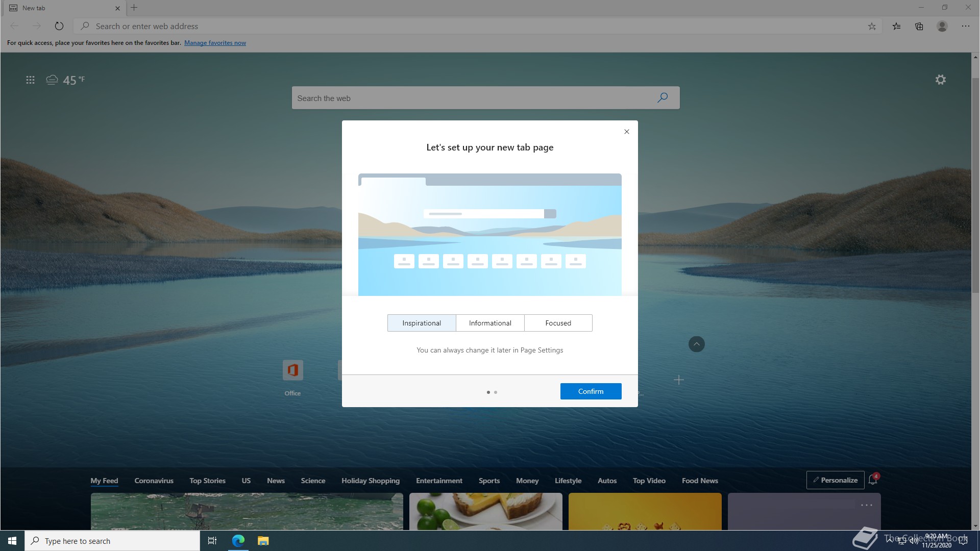The height and width of the screenshot is (551, 980).
Task: Click the Back navigation arrow
Action: point(14,26)
